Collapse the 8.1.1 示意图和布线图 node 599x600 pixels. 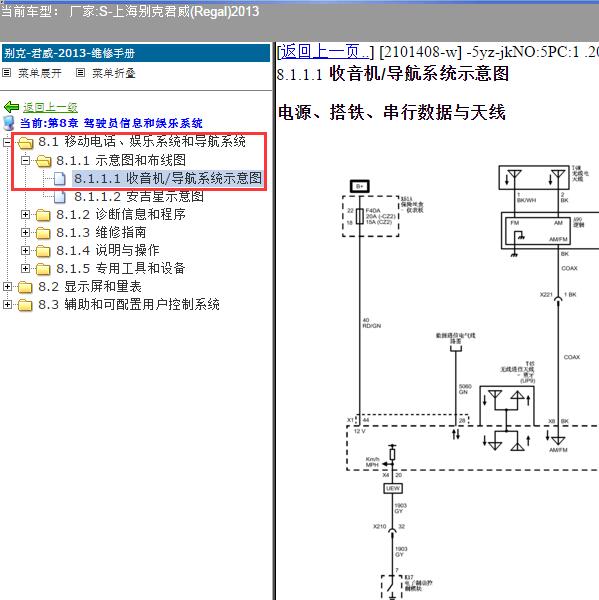coord(25,160)
